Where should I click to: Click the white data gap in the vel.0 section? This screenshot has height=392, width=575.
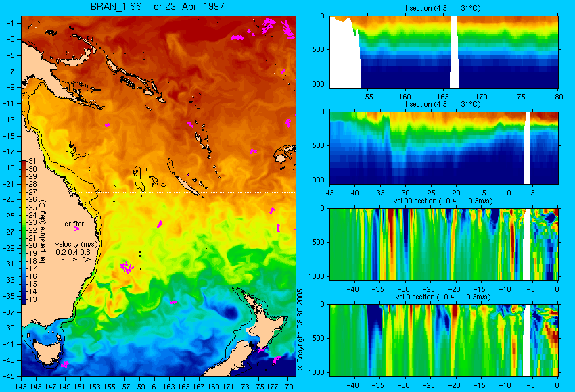point(526,341)
